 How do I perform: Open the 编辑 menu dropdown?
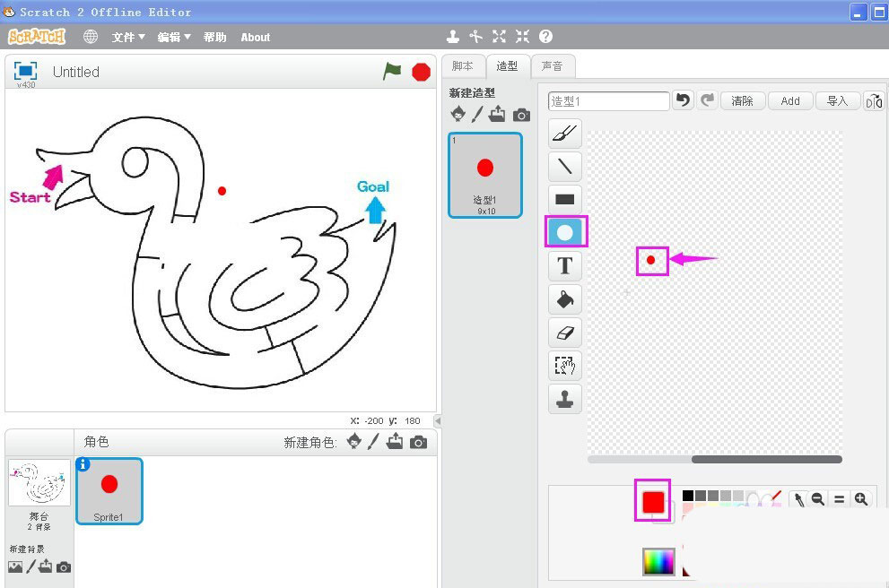[174, 37]
